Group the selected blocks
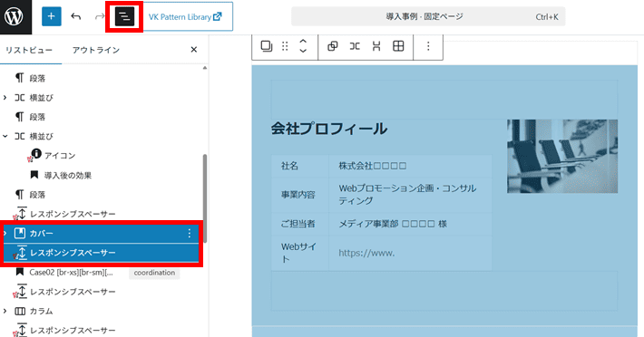The image size is (644, 337). pos(333,46)
